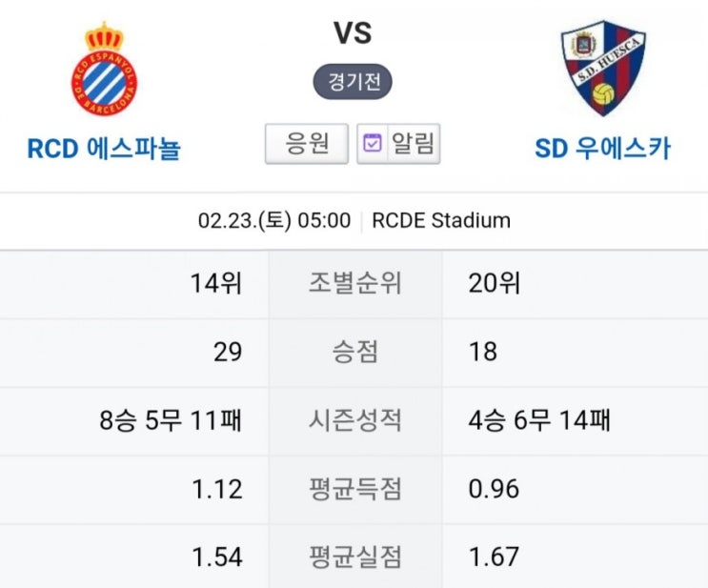Click the 02.23.(토) 05:00 match time
Screen dimensions: 708x588
(274, 220)
